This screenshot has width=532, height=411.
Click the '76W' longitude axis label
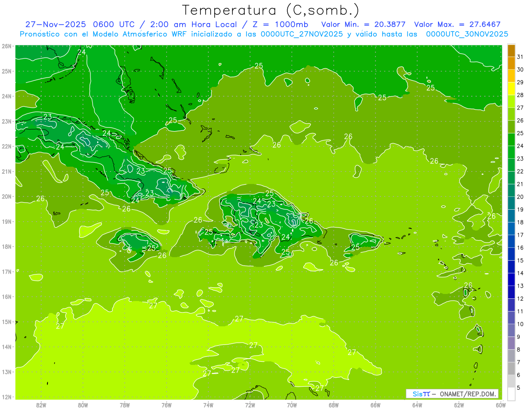pos(167,404)
